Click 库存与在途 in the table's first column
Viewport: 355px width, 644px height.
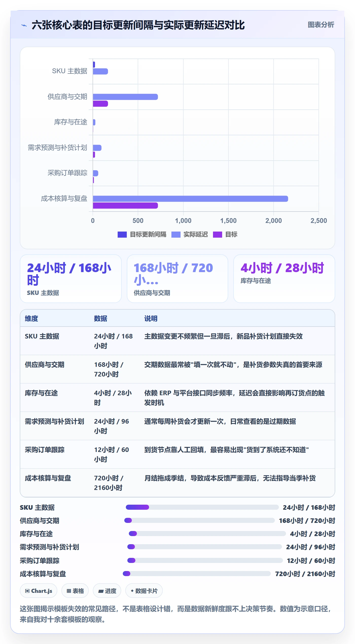(x=41, y=393)
